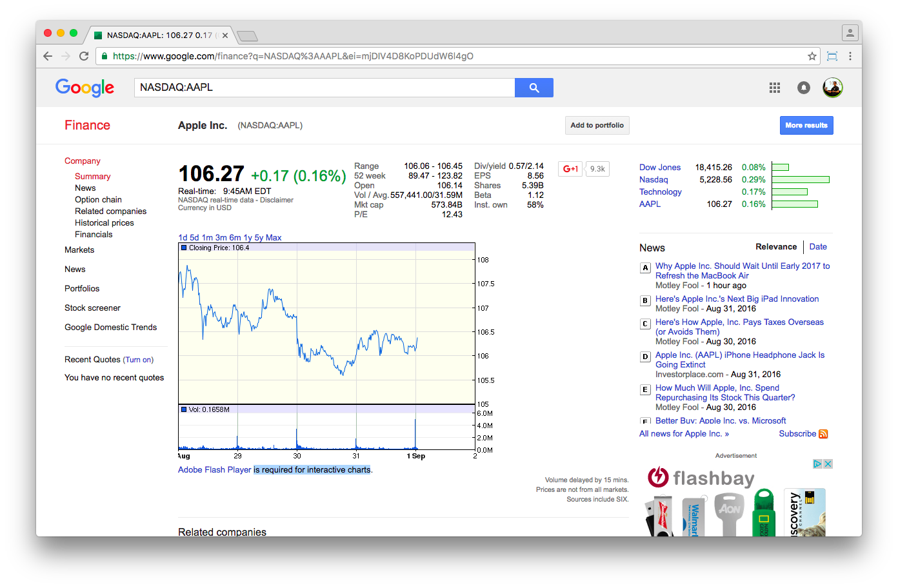Open Historical prices page
This screenshot has height=588, width=898.
pyautogui.click(x=105, y=223)
